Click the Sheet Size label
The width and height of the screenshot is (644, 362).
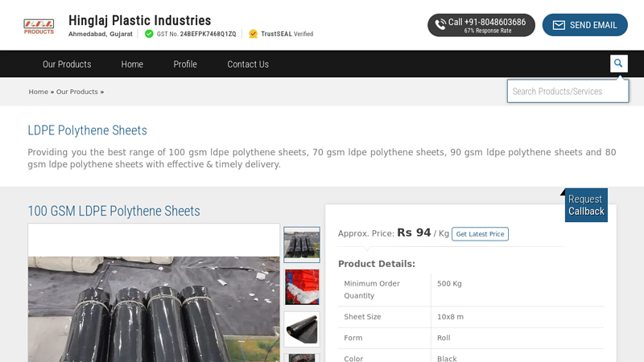pyautogui.click(x=362, y=317)
